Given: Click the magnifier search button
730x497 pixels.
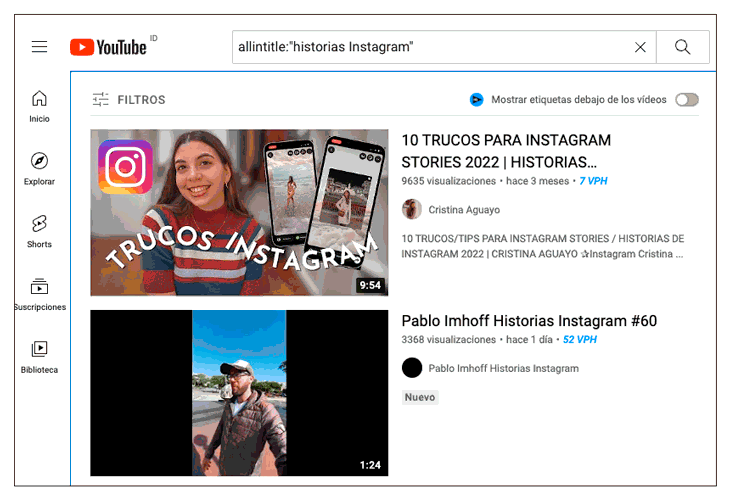Looking at the screenshot, I should [683, 47].
